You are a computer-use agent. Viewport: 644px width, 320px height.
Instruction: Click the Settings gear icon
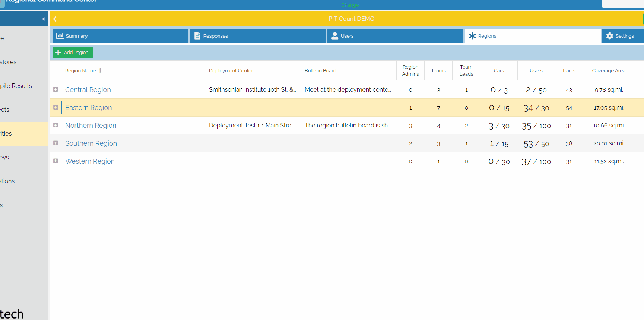pos(609,36)
